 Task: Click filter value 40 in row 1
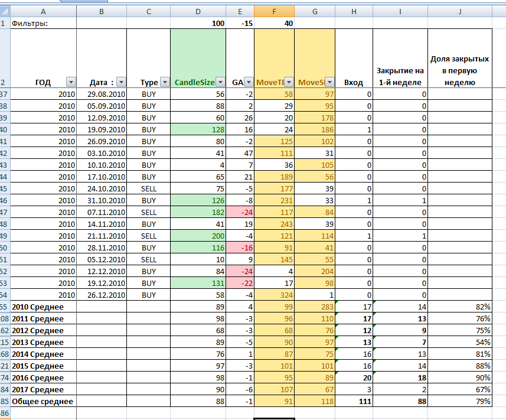pos(275,23)
